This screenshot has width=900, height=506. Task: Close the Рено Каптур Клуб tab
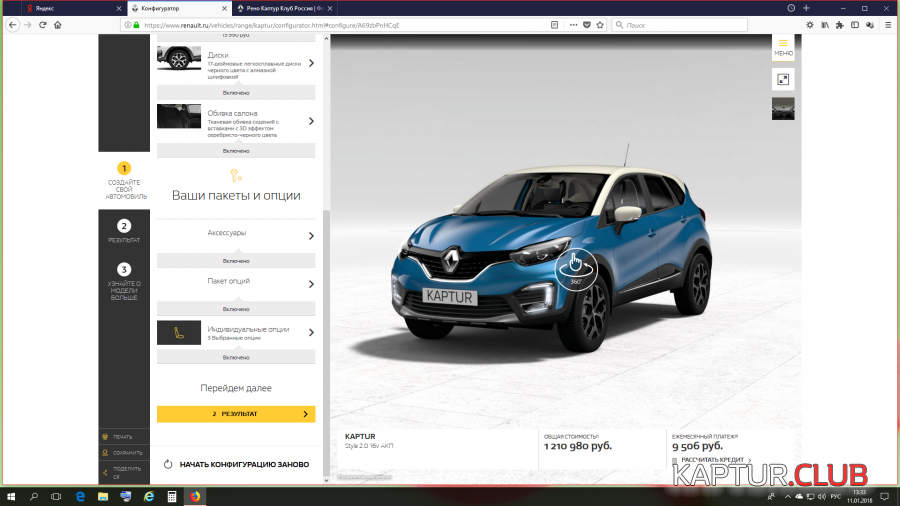(x=330, y=8)
